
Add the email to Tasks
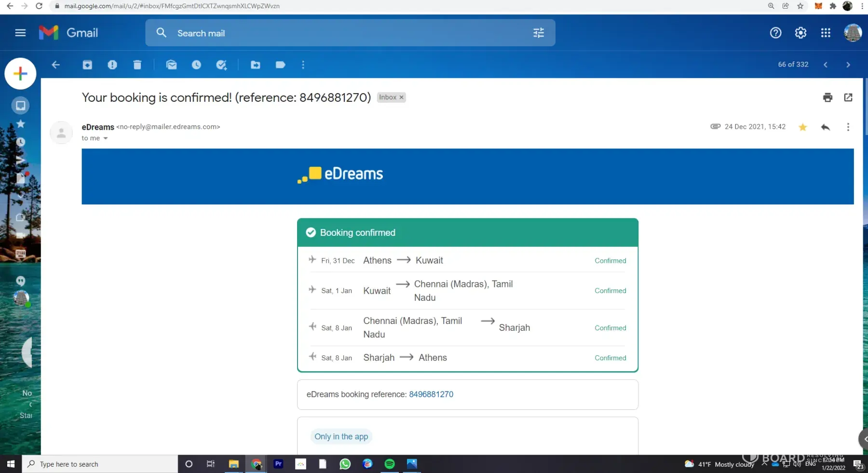221,65
